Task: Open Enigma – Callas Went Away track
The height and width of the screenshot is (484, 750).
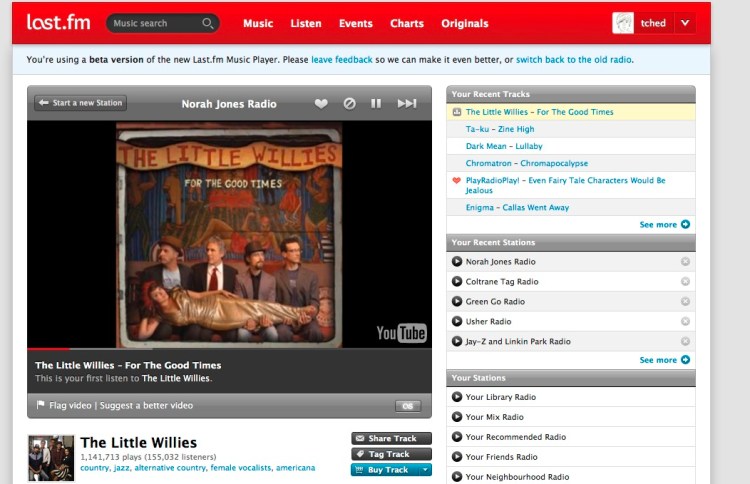Action: coord(518,208)
